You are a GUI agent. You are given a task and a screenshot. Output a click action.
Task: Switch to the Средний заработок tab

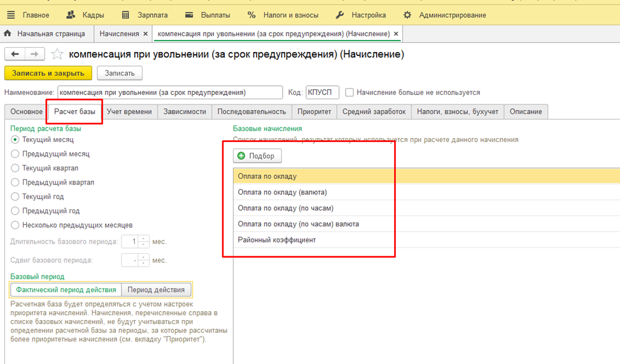374,112
